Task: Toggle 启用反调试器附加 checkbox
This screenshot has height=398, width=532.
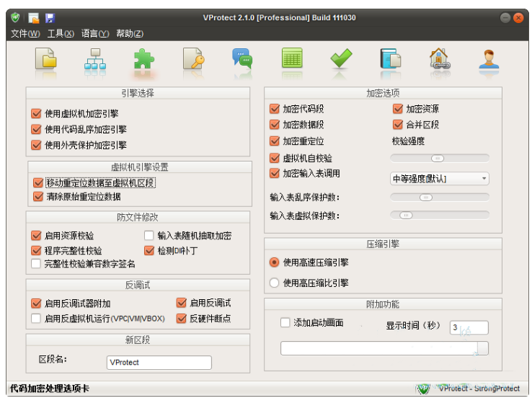Action: tap(36, 304)
